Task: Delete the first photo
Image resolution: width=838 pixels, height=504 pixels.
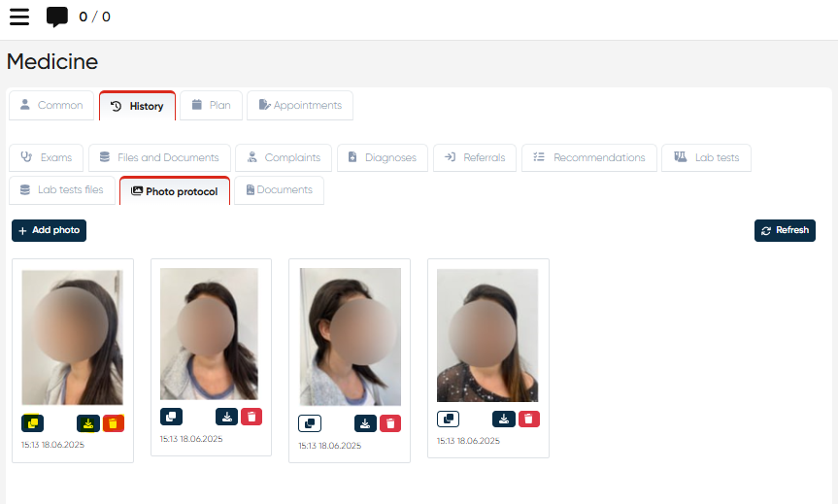Action: [114, 423]
